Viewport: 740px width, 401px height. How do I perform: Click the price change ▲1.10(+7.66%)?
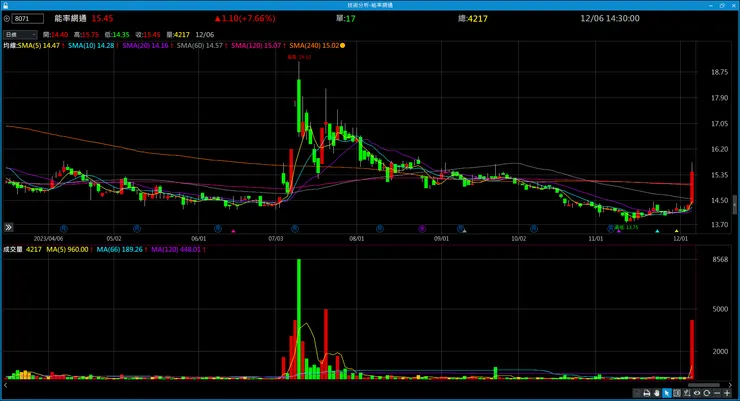[x=244, y=18]
